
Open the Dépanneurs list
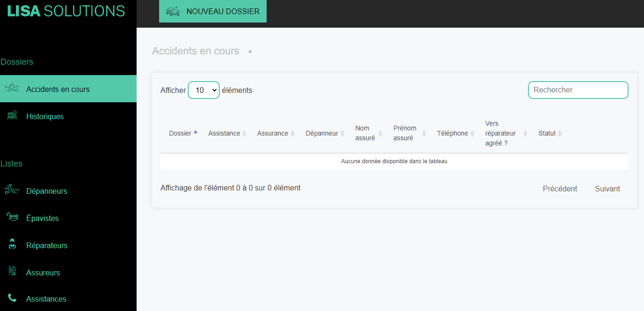pos(68,191)
